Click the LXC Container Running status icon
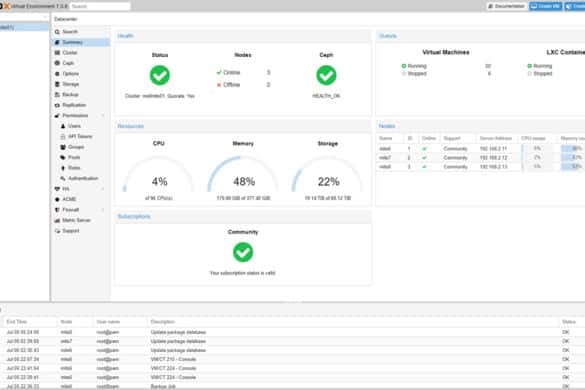The height and width of the screenshot is (390, 585). [x=529, y=66]
